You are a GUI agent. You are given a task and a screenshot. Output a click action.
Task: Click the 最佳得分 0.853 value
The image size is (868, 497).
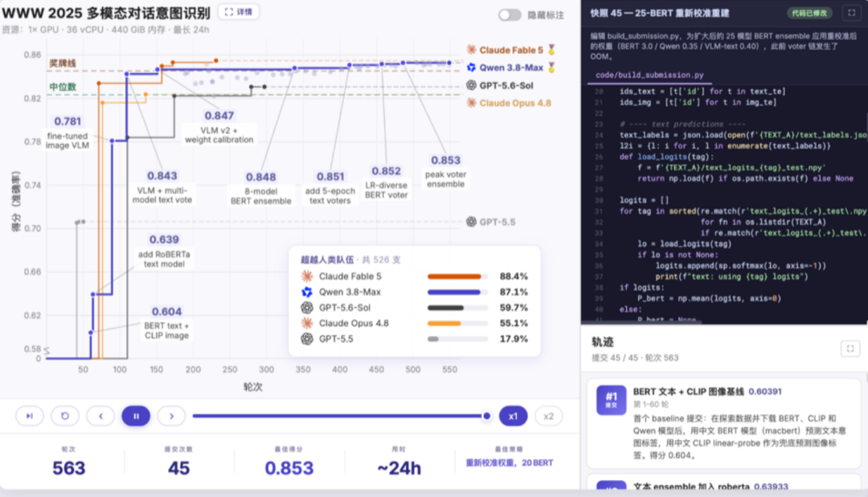[x=289, y=468]
